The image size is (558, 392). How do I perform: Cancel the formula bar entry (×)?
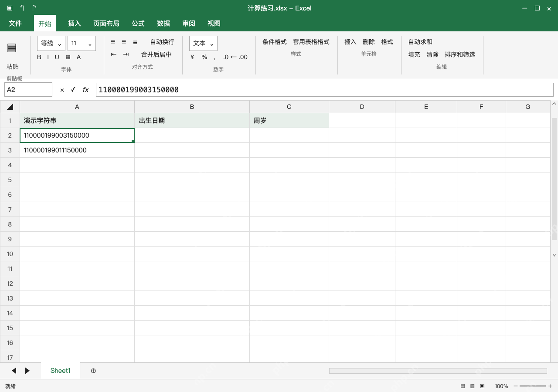click(x=62, y=90)
